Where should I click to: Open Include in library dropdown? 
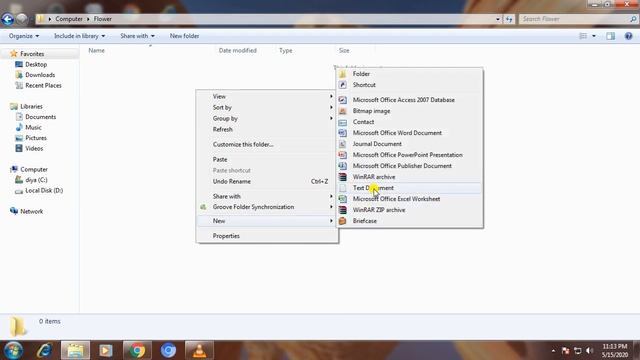80,36
